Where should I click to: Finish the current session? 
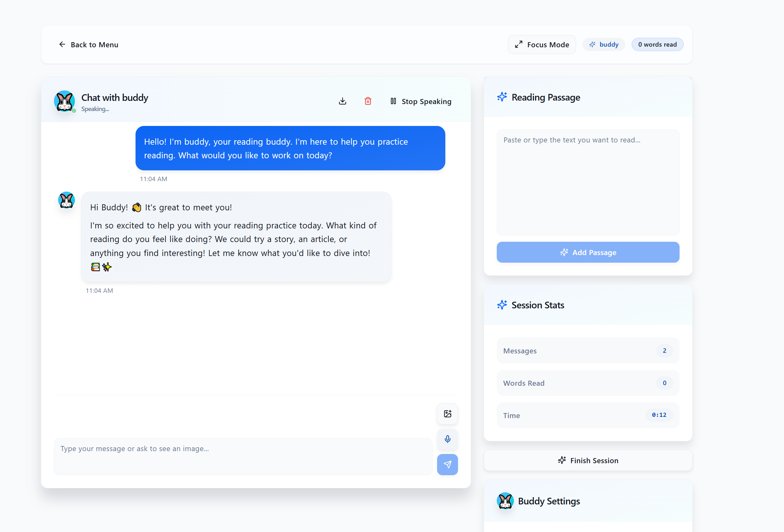point(588,460)
